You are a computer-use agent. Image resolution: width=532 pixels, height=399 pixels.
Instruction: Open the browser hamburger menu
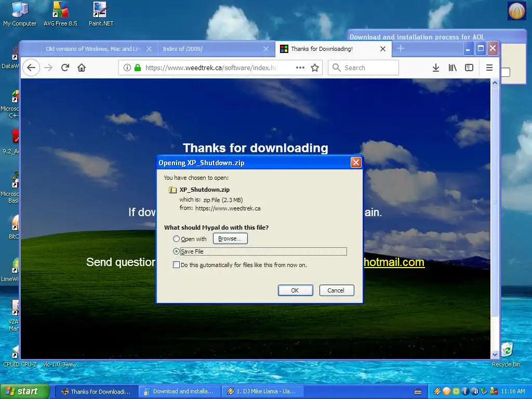[x=489, y=68]
